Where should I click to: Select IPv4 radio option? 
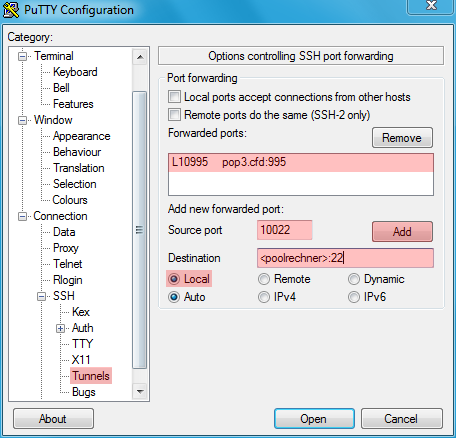pyautogui.click(x=264, y=297)
